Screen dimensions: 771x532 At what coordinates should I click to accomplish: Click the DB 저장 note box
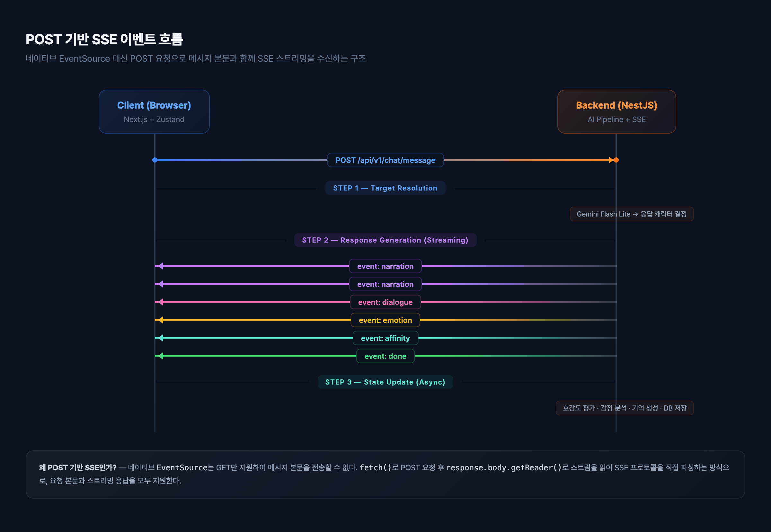tap(624, 408)
